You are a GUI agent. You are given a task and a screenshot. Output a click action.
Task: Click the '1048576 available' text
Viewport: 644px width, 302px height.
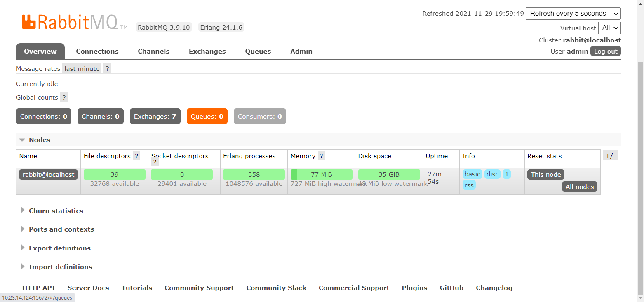[x=254, y=184]
